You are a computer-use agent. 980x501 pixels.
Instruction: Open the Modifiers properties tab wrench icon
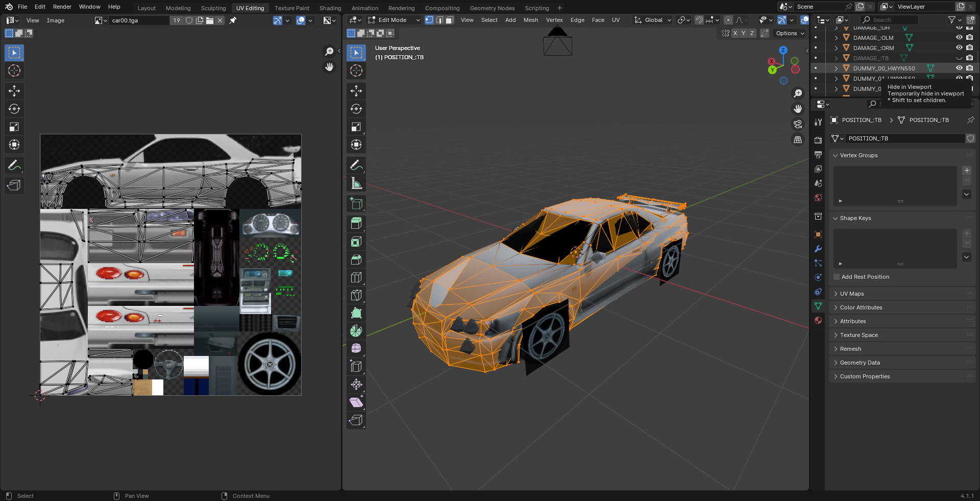click(818, 249)
